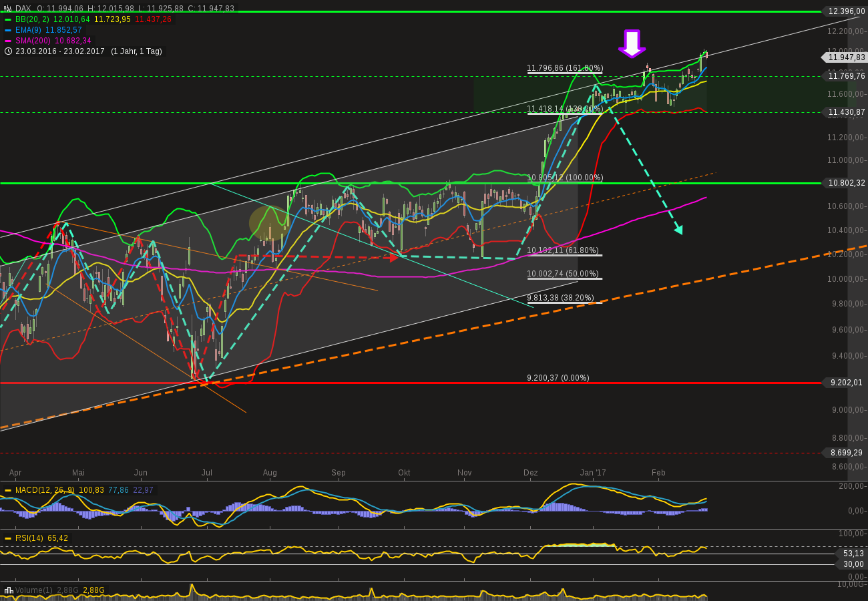This screenshot has height=601, width=868.
Task: Select the MACD(12, 26, 9) indicator label
Action: click(x=45, y=490)
